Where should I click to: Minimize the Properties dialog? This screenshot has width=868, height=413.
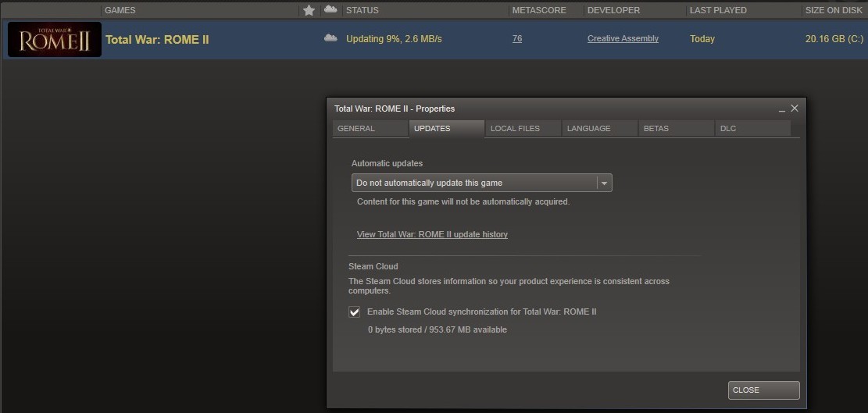click(781, 109)
